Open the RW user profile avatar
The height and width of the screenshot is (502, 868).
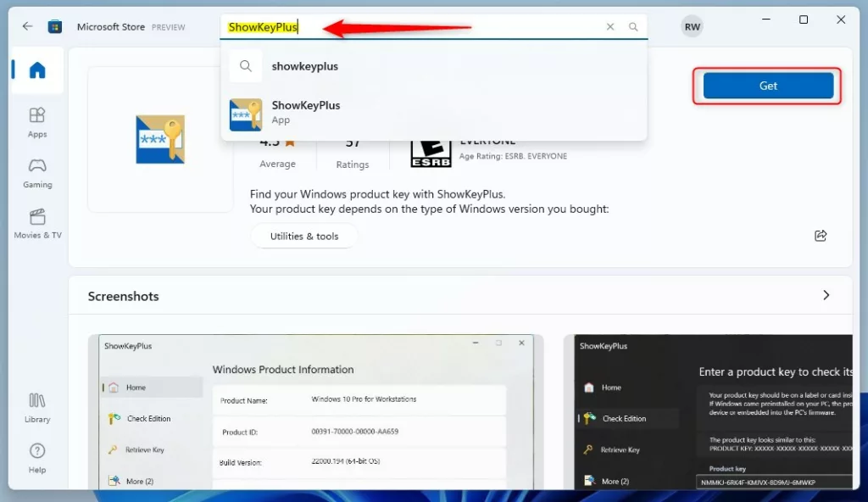coord(692,26)
